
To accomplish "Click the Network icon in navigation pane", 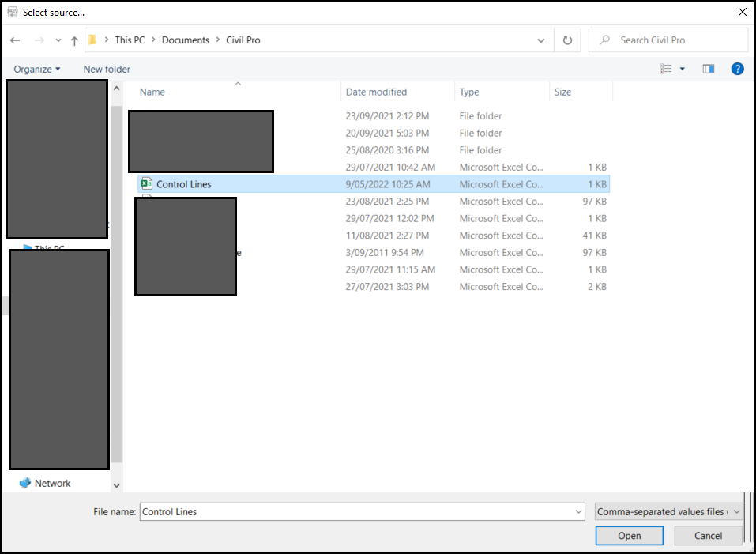I will click(24, 483).
